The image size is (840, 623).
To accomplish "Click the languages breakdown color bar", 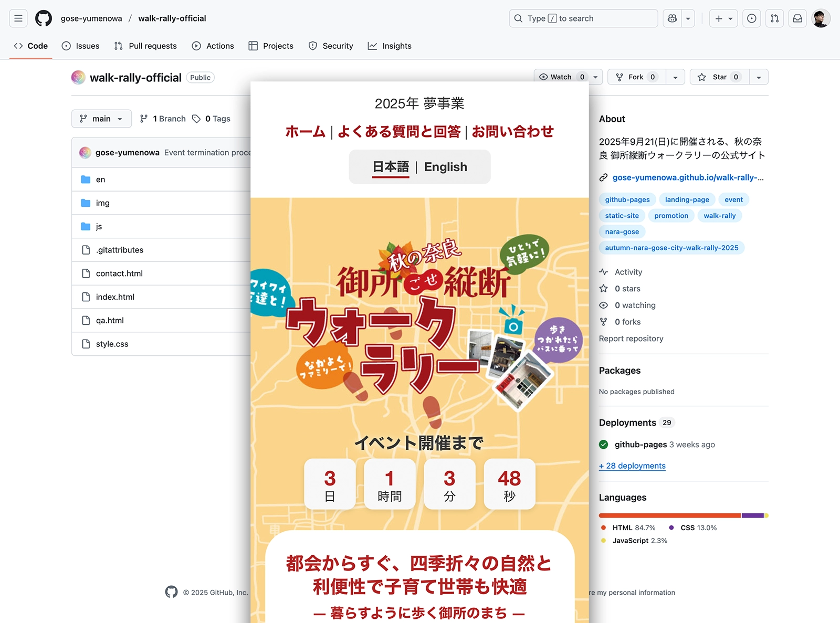I will 683,515.
